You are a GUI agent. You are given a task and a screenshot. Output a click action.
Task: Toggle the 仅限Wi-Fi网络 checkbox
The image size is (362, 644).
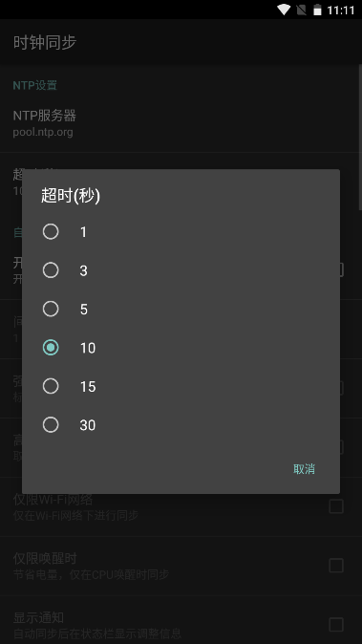pos(336,506)
